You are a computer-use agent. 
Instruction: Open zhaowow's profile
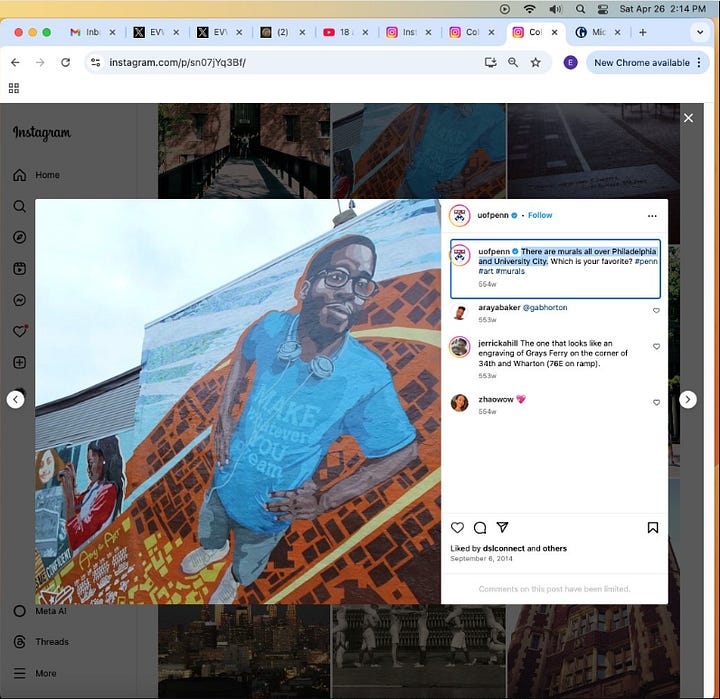click(496, 399)
